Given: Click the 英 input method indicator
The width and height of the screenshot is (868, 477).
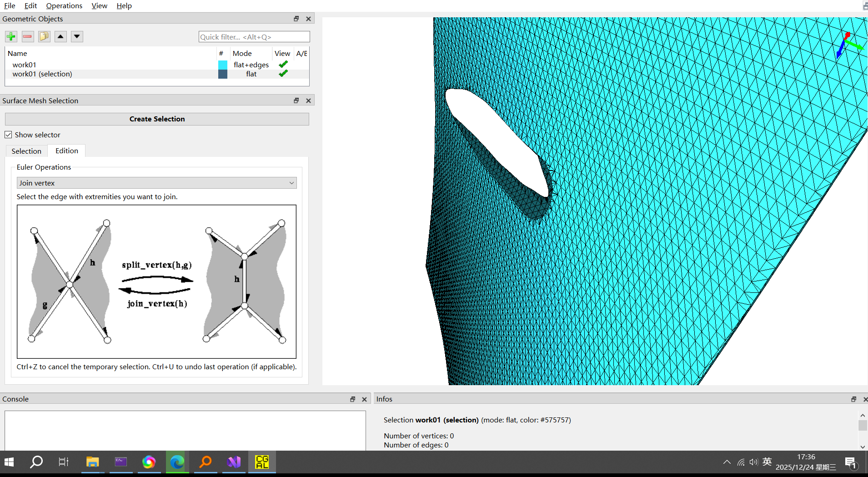Looking at the screenshot, I should coord(767,462).
